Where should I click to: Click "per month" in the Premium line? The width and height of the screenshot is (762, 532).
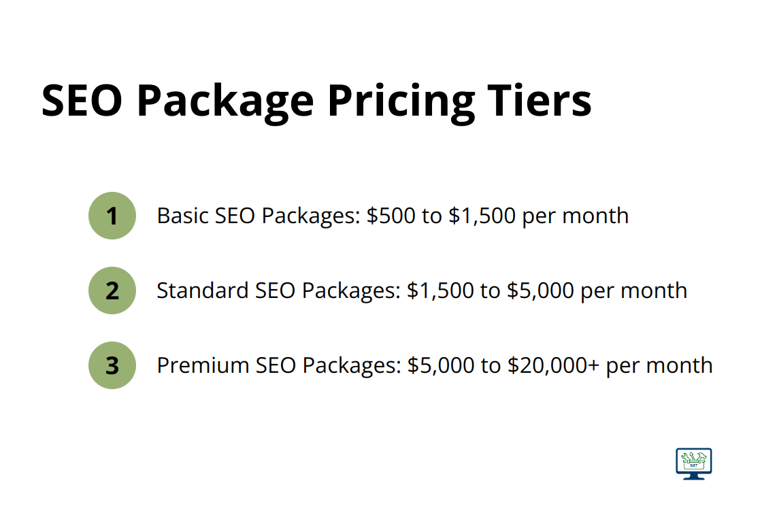[659, 366]
